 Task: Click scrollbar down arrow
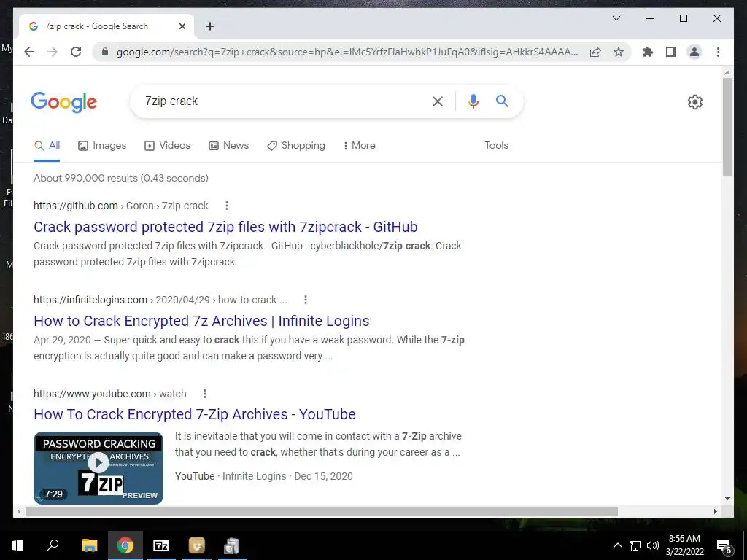click(727, 499)
